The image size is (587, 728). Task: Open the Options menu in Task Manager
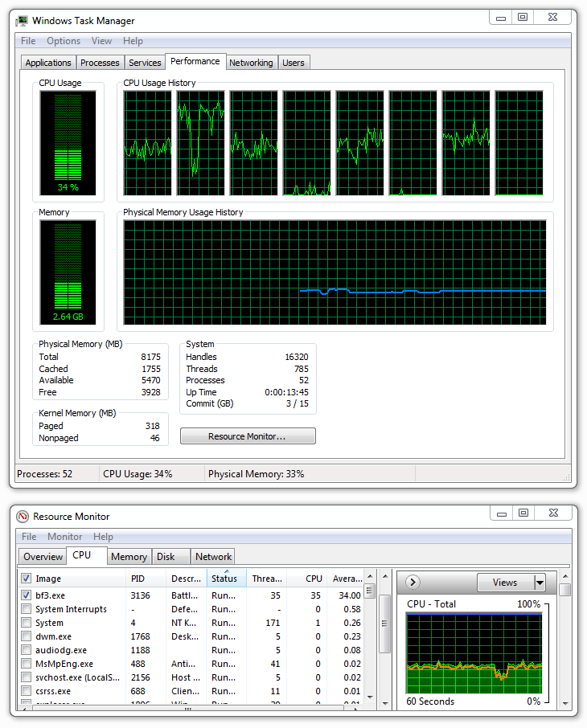point(63,41)
